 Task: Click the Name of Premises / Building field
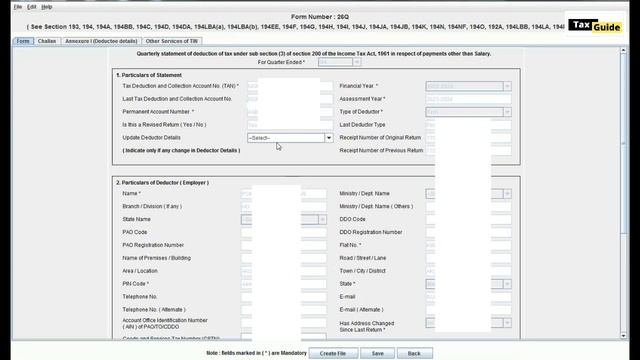coord(284,258)
